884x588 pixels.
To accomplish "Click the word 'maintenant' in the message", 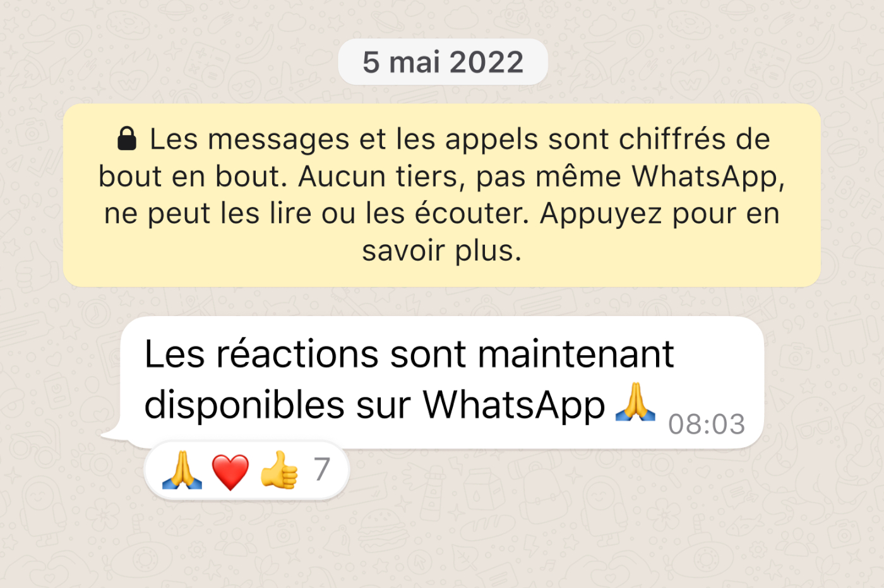I will pyautogui.click(x=576, y=354).
